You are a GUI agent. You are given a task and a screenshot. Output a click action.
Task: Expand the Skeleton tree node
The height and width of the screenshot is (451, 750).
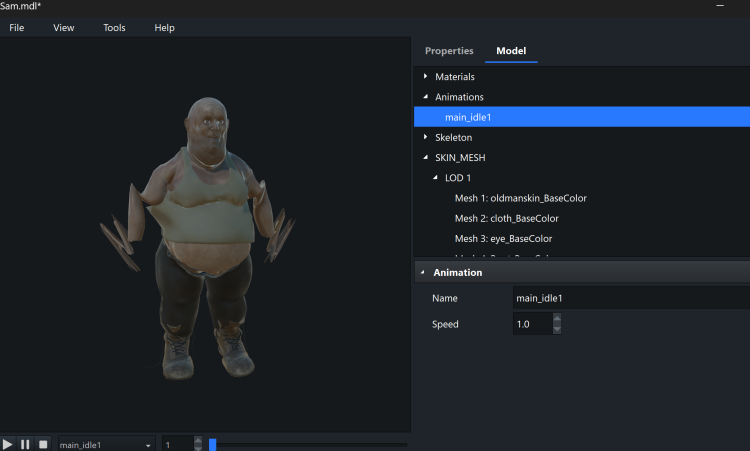(425, 137)
